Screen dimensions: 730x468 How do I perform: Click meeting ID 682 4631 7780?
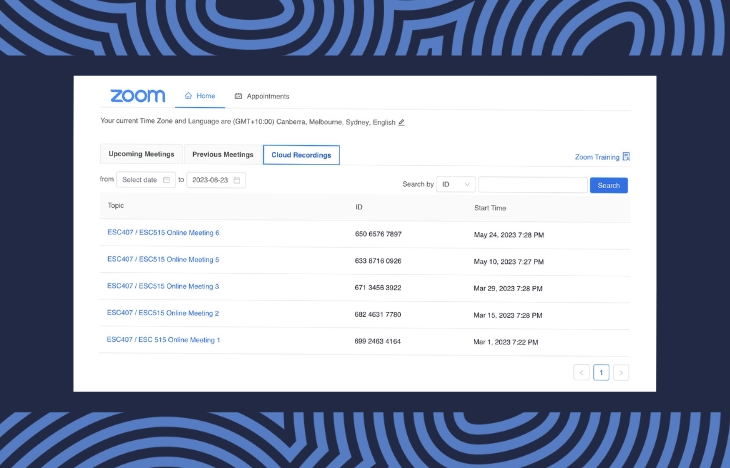point(378,315)
